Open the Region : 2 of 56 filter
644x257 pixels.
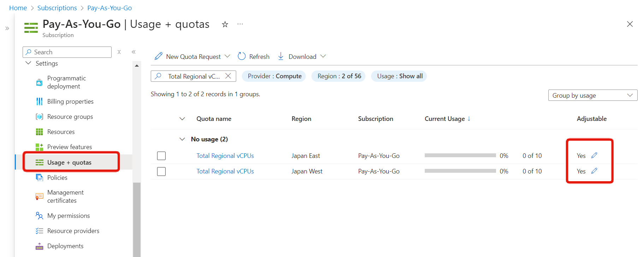[x=339, y=76]
